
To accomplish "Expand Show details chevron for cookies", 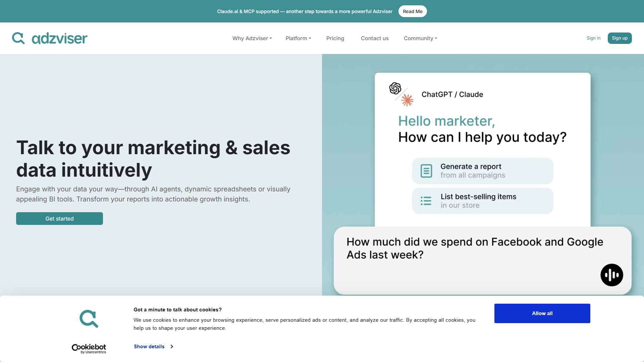I will (x=172, y=347).
